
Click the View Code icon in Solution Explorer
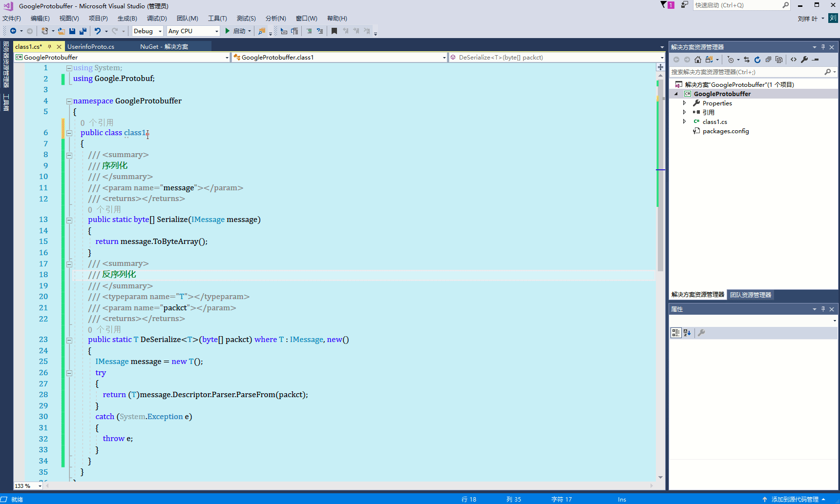coord(794,60)
